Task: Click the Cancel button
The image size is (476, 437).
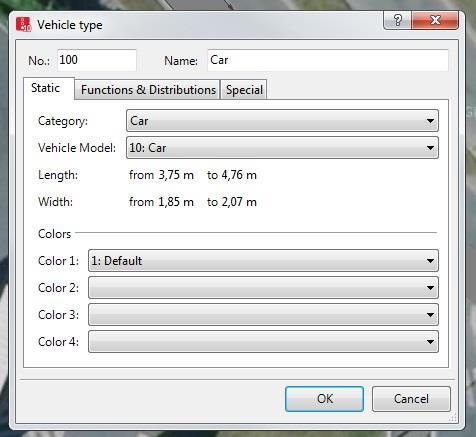Action: (x=411, y=399)
